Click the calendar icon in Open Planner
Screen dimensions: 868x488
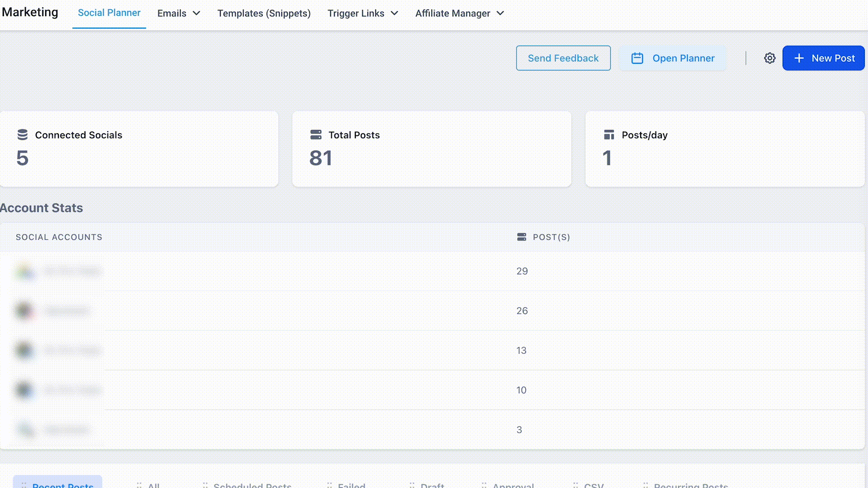click(x=637, y=58)
